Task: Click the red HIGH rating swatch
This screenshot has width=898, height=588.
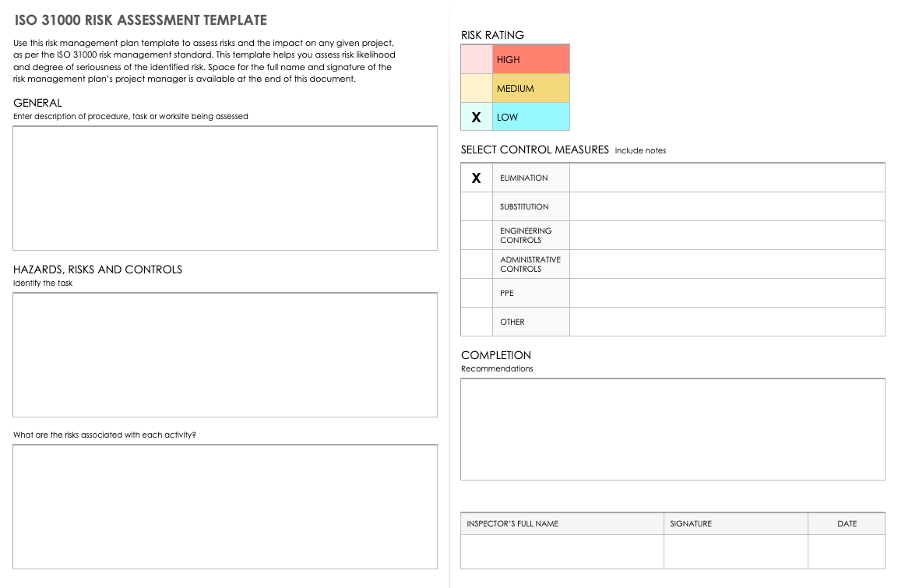Action: click(531, 59)
